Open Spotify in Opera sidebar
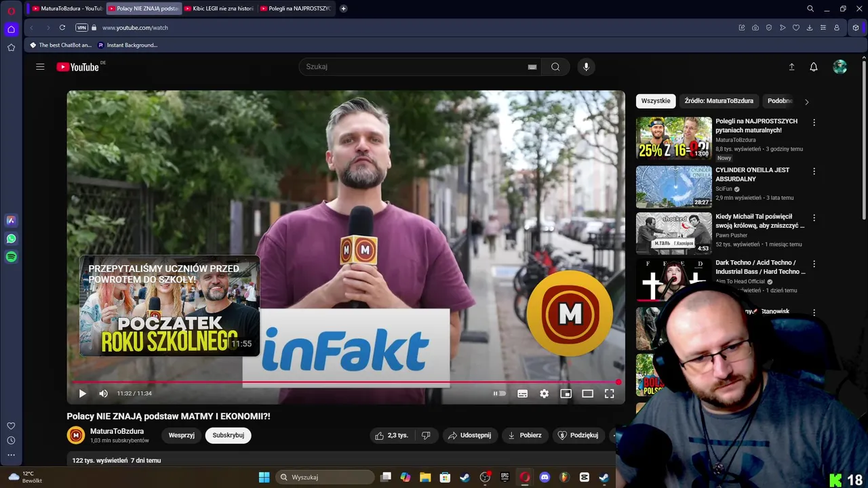The image size is (868, 488). click(11, 257)
